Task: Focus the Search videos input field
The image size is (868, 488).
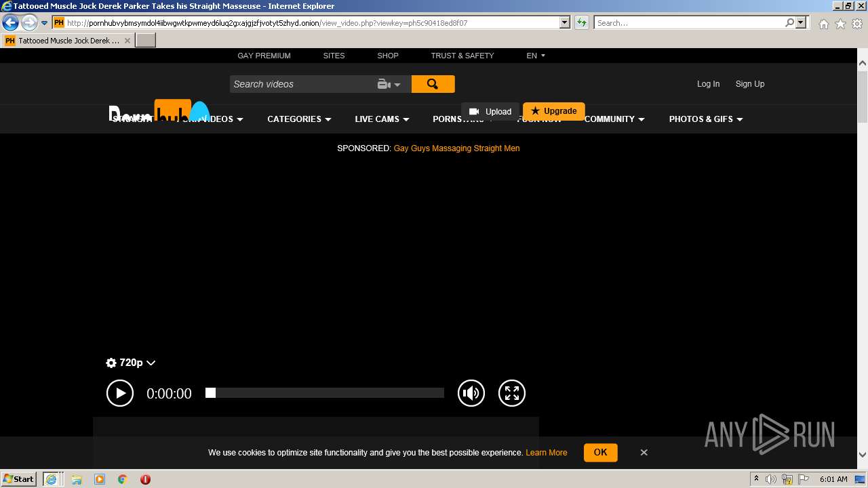Action: point(302,84)
